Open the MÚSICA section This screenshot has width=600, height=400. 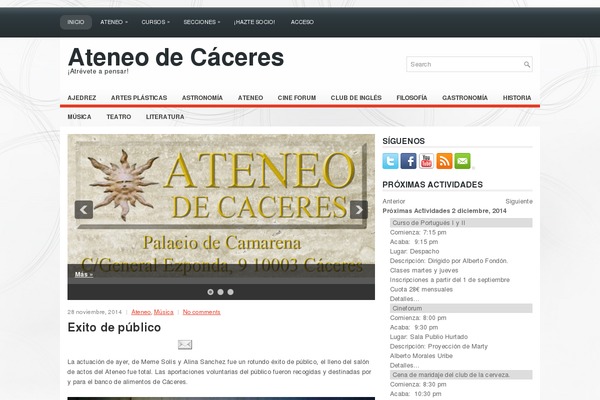point(80,117)
